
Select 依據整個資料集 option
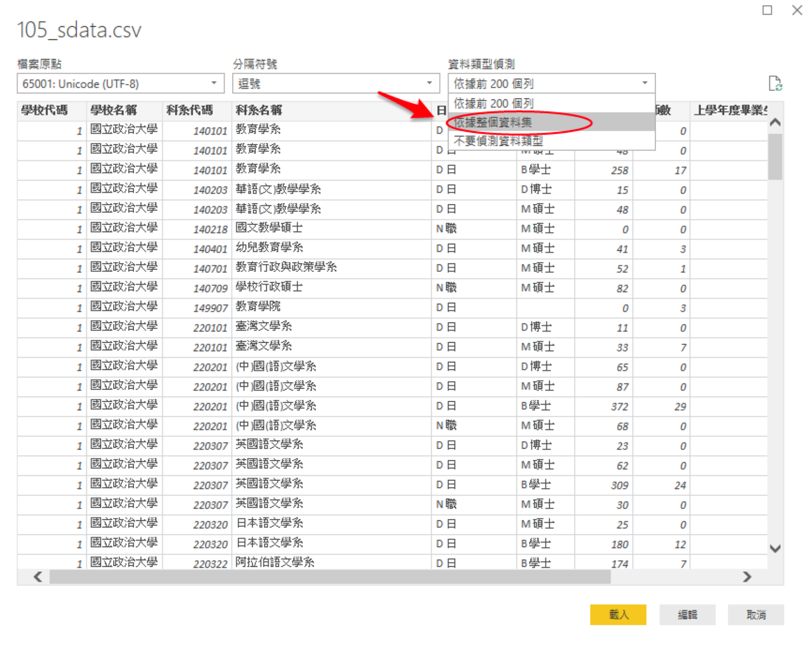pos(552,122)
